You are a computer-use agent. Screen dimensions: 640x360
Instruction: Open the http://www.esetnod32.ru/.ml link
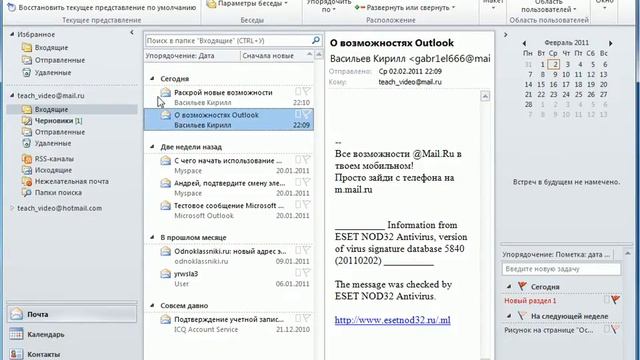click(393, 320)
